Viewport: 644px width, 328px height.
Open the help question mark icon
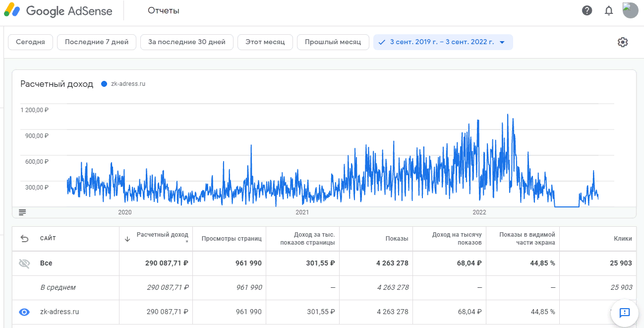click(587, 10)
